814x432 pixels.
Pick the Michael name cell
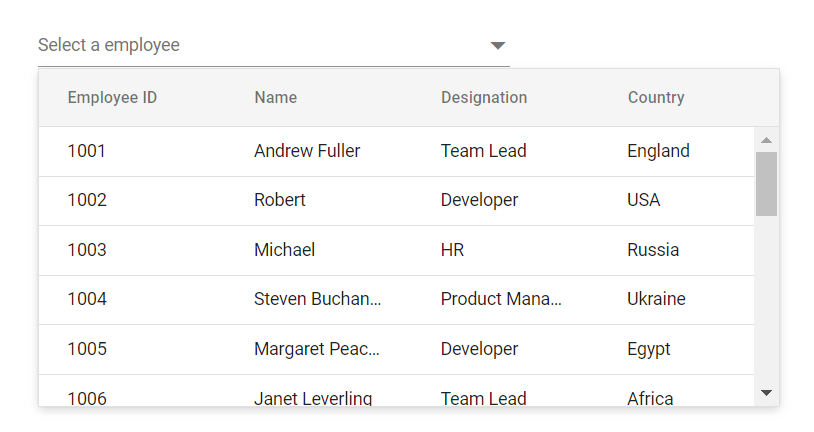coord(284,250)
